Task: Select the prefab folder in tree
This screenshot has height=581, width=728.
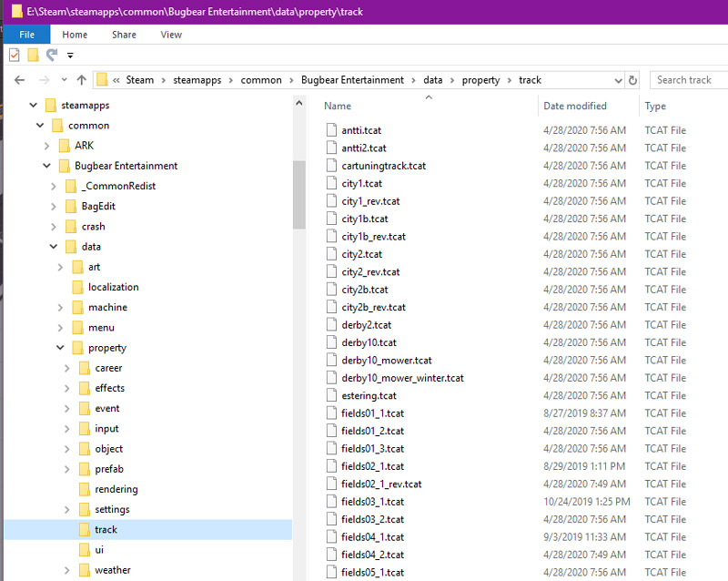Action: click(109, 469)
